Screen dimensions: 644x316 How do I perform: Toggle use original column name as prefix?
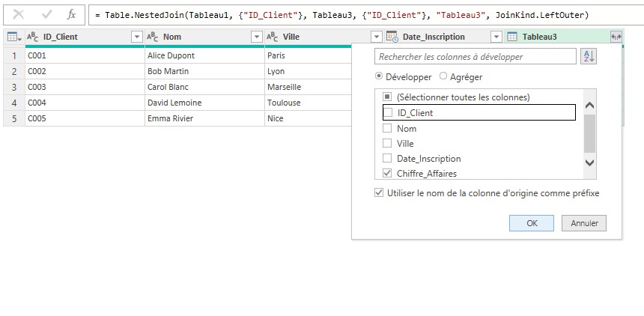click(x=380, y=193)
